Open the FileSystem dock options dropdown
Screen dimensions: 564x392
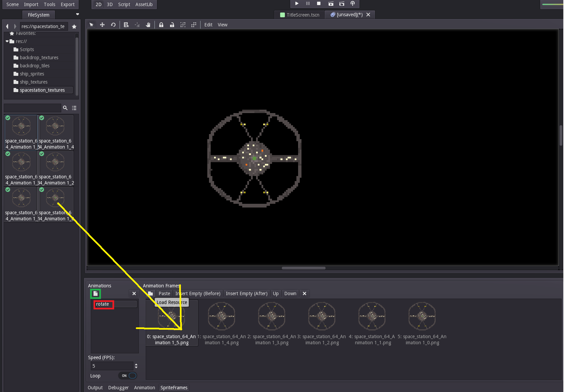[78, 14]
